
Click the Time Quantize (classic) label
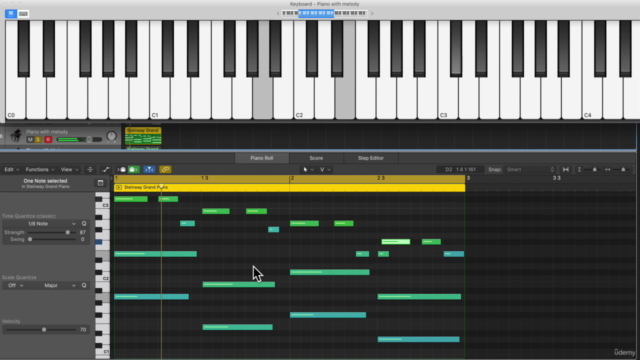pyautogui.click(x=29, y=216)
